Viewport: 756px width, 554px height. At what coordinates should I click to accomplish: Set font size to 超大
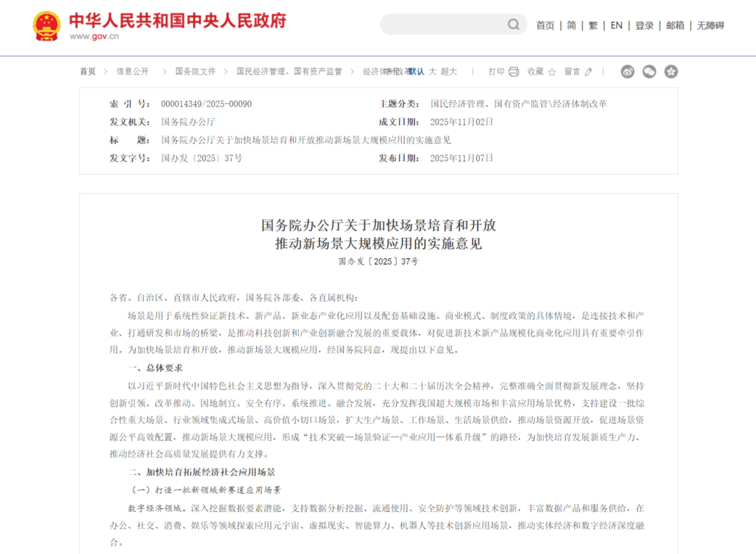(449, 71)
